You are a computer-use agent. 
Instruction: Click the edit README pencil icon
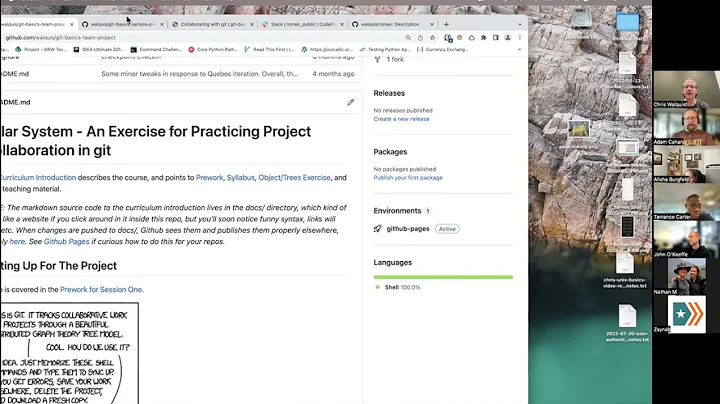pyautogui.click(x=350, y=102)
